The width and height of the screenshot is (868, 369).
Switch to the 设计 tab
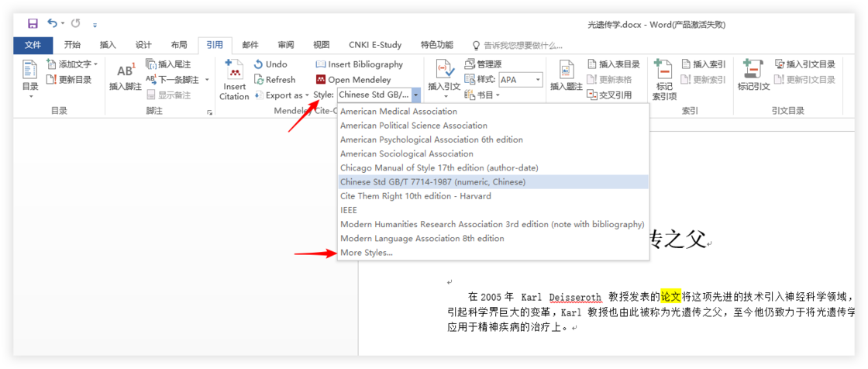point(143,45)
